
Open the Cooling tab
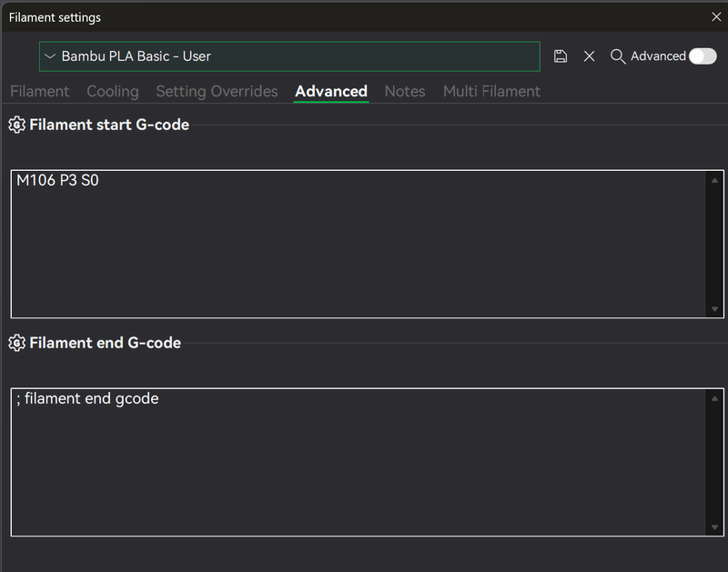pos(113,91)
